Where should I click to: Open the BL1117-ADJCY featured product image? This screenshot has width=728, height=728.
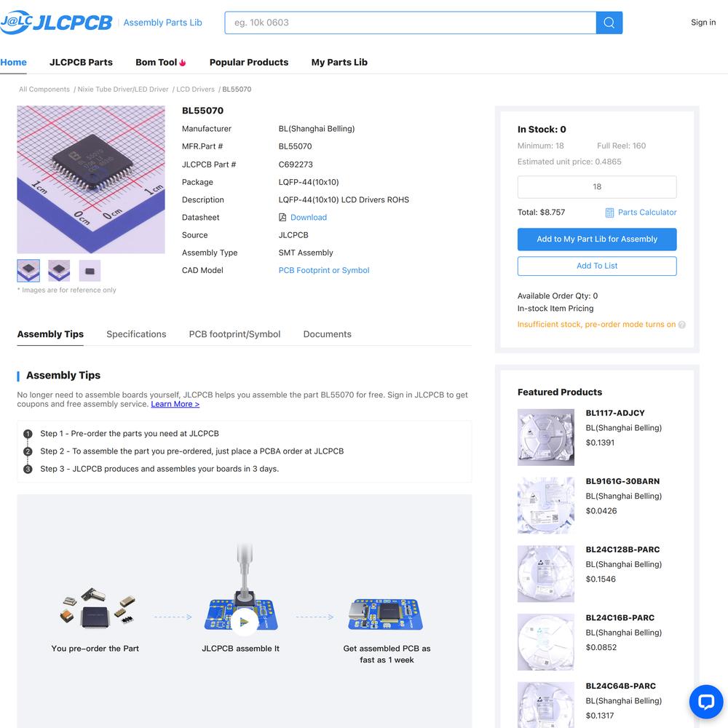coord(545,437)
